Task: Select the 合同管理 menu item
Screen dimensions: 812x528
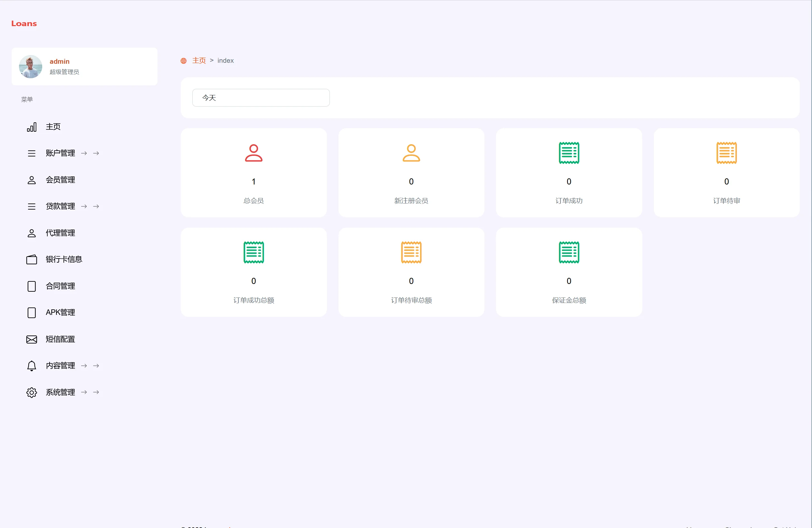Action: click(60, 286)
